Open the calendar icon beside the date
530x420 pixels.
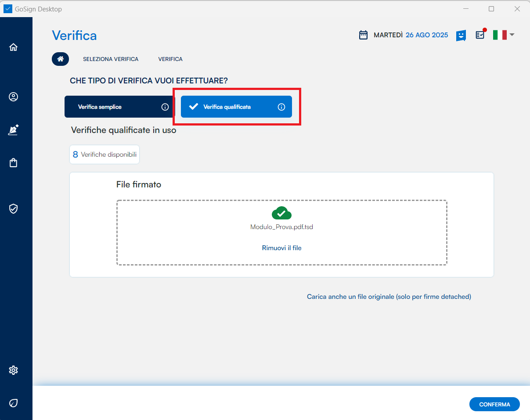click(x=363, y=35)
